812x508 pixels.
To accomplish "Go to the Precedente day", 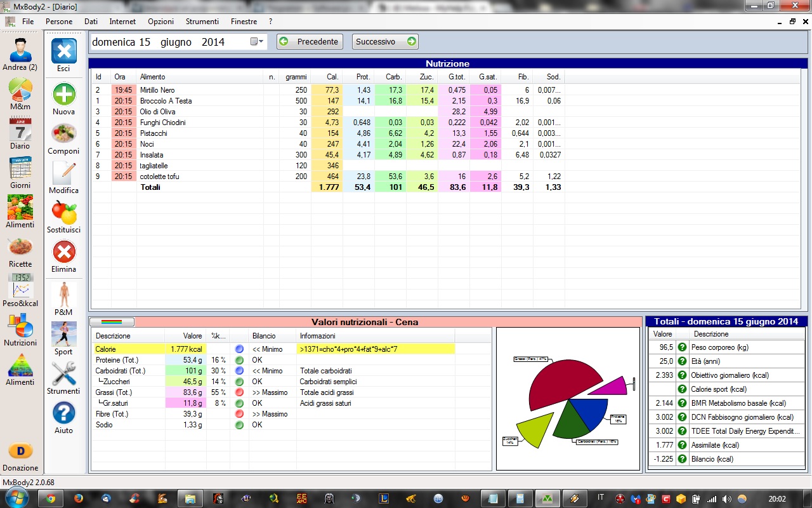I will tap(310, 42).
